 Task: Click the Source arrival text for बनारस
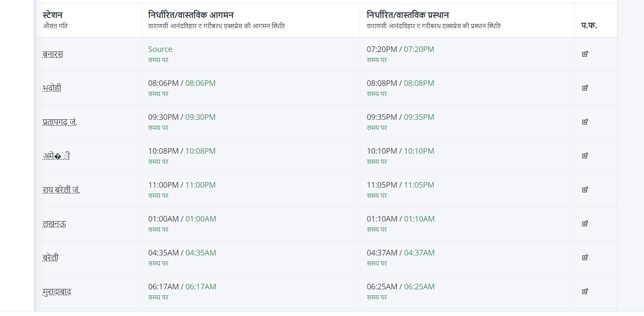coord(160,49)
